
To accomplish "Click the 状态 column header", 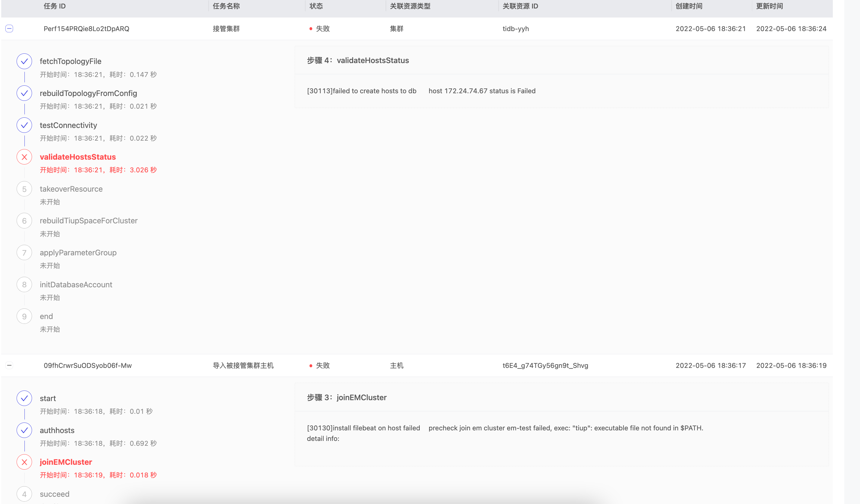I will coord(316,6).
